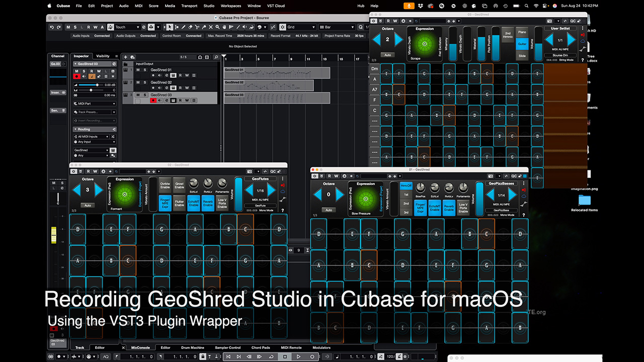Open the Transport menu in menu bar

(189, 6)
